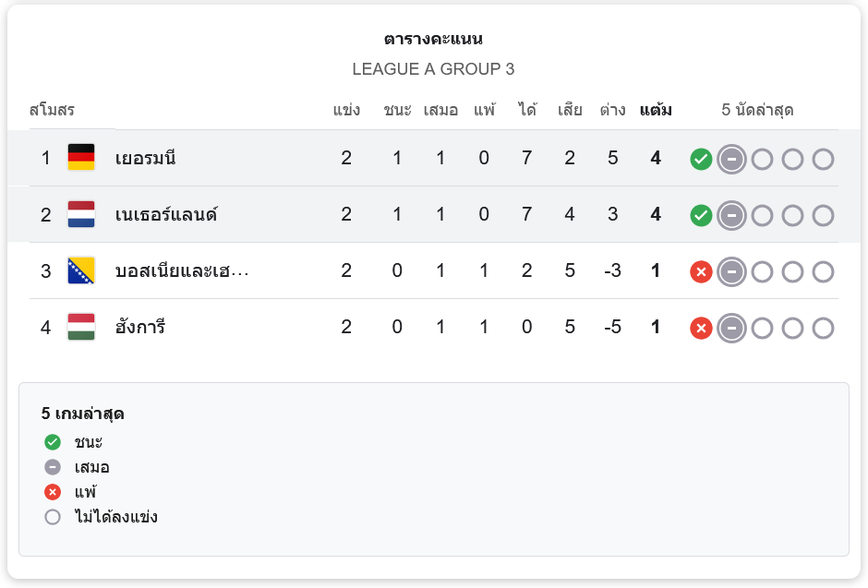Open the ฮังการี team row
The height and width of the screenshot is (588, 868).
coord(434,327)
